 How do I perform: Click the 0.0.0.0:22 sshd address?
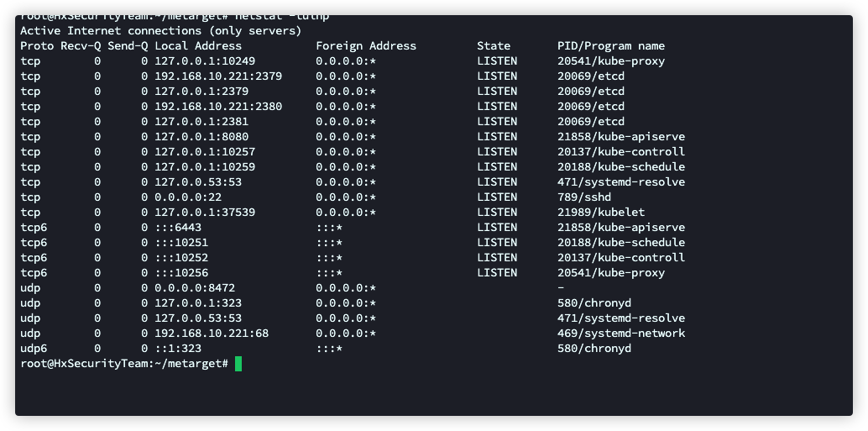click(188, 197)
